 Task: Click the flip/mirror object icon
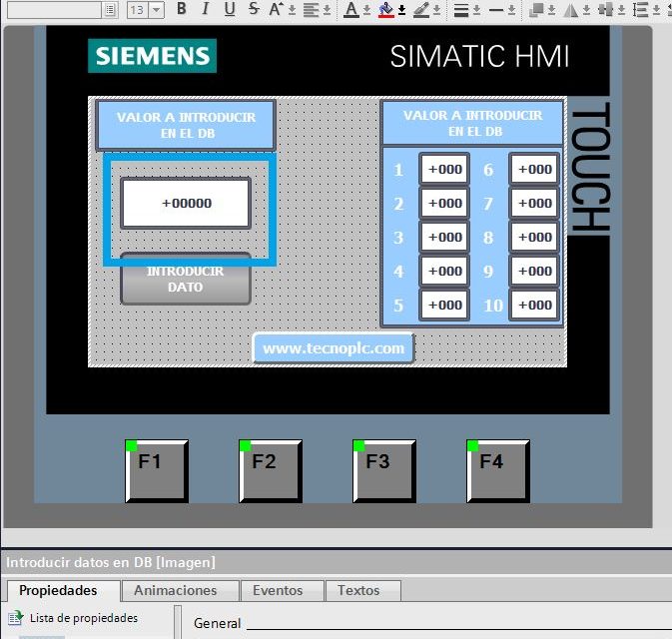point(571,10)
